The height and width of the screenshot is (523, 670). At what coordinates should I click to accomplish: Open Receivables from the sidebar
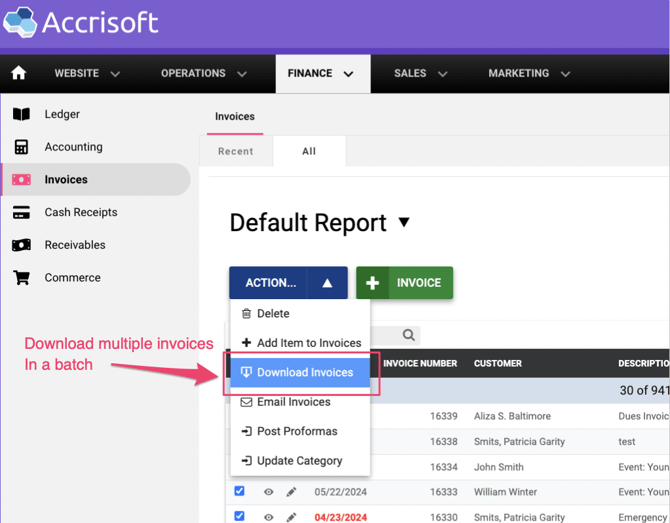[75, 245]
